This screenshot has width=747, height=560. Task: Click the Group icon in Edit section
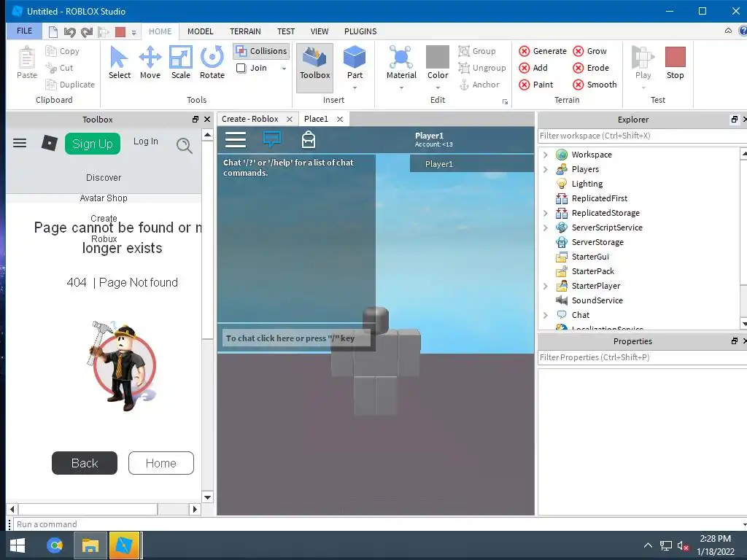point(464,51)
